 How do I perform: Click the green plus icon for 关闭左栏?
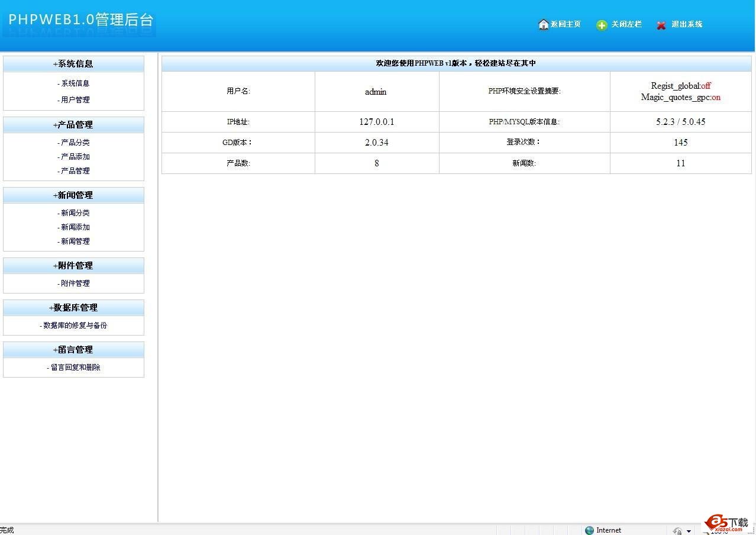click(602, 25)
